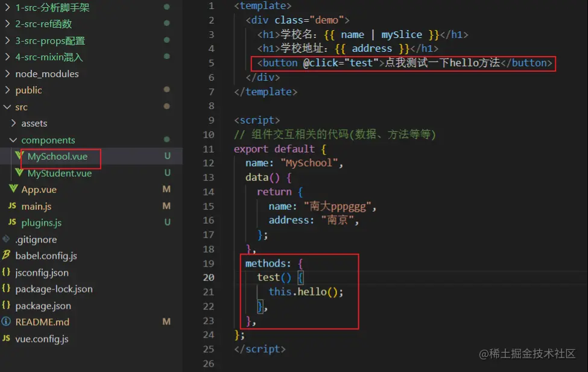The height and width of the screenshot is (372, 588).
Task: Open plugins.js file
Action: point(41,222)
